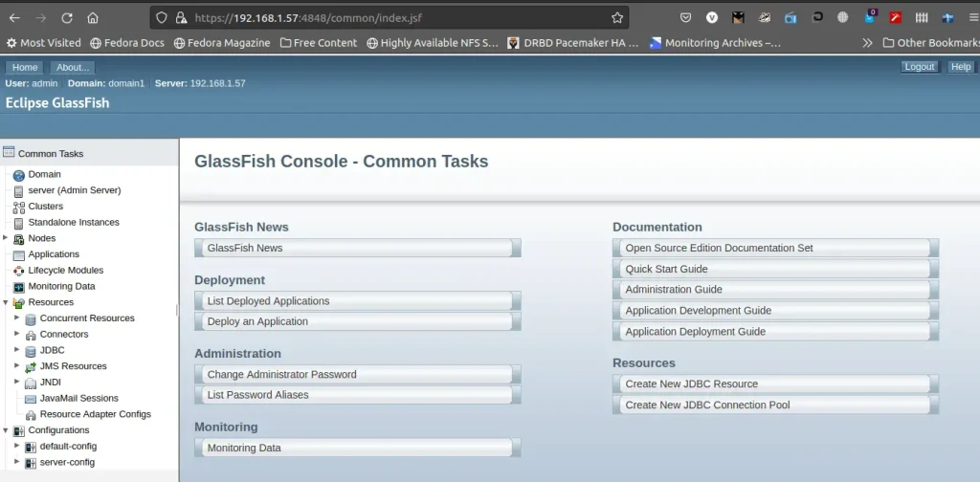The height and width of the screenshot is (482, 980).
Task: Bookmark this page with the star icon
Action: pos(617,18)
